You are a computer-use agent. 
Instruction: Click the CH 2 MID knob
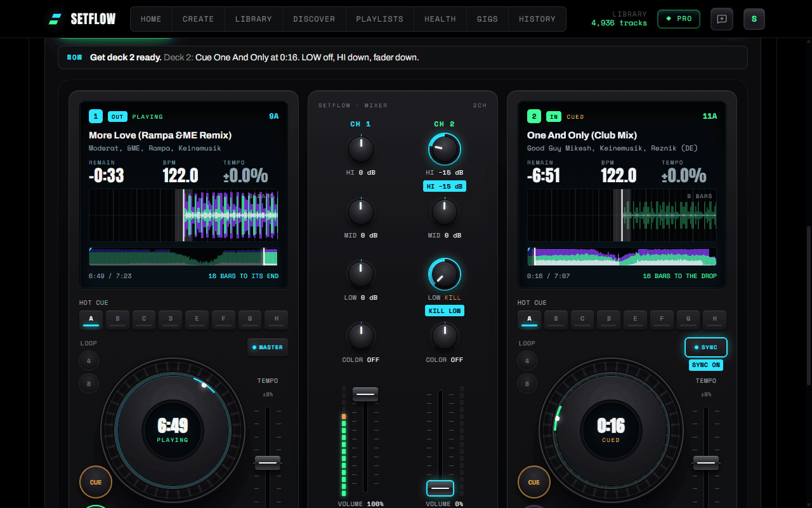point(445,212)
